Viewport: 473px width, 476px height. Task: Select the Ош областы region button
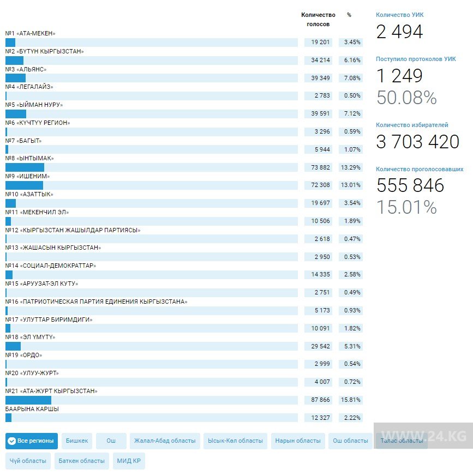click(x=350, y=441)
